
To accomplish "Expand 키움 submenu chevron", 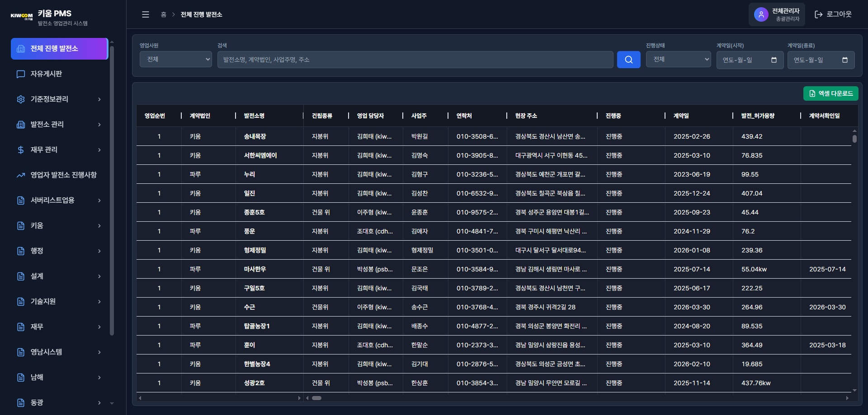I will click(99, 226).
